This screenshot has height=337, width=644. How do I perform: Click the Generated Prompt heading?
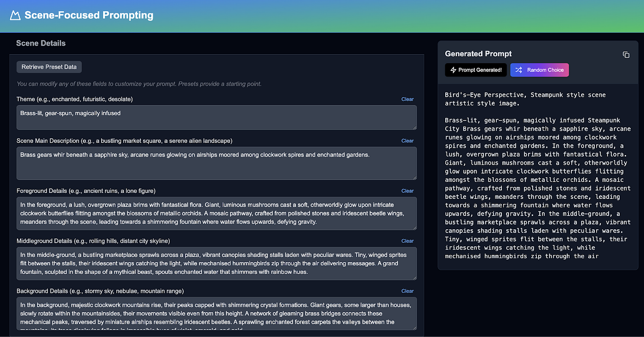[478, 54]
